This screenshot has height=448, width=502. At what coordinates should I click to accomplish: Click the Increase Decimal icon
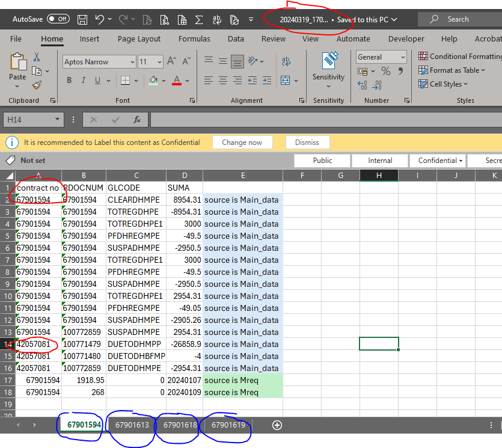[x=363, y=85]
